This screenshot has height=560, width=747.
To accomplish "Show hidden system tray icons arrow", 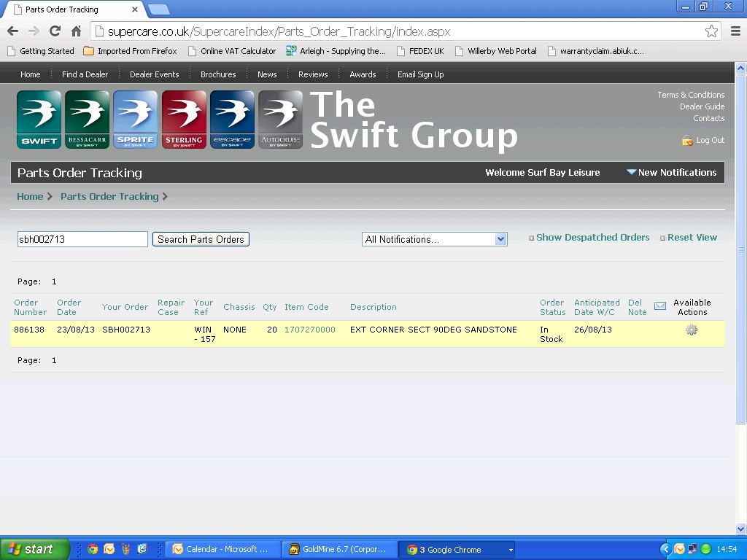I will (x=665, y=549).
